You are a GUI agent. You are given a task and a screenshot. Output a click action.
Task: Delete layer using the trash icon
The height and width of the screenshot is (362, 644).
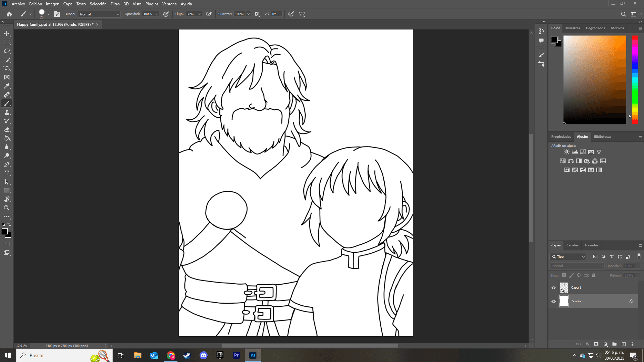[x=633, y=344]
